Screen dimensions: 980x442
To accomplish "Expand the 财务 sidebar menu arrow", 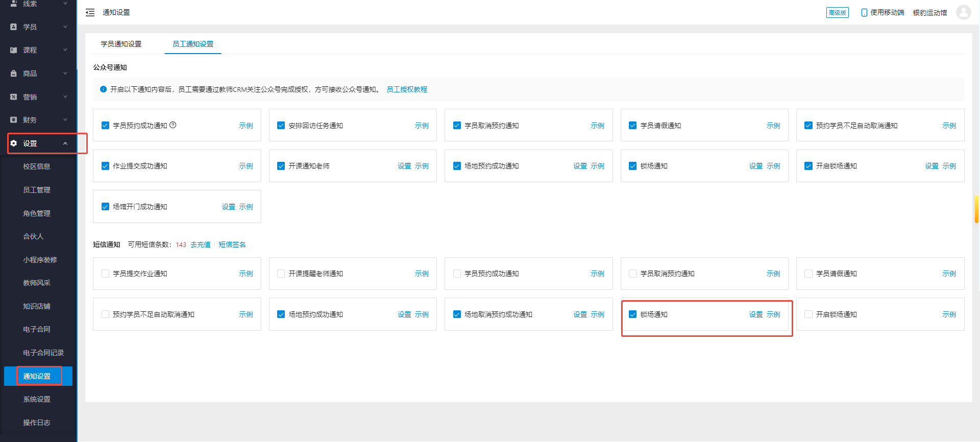I will pos(65,120).
